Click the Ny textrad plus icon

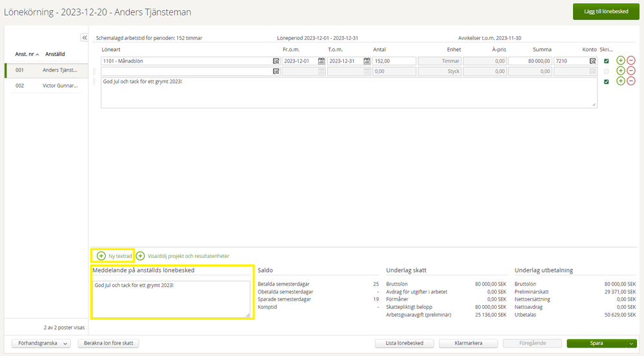tap(101, 256)
